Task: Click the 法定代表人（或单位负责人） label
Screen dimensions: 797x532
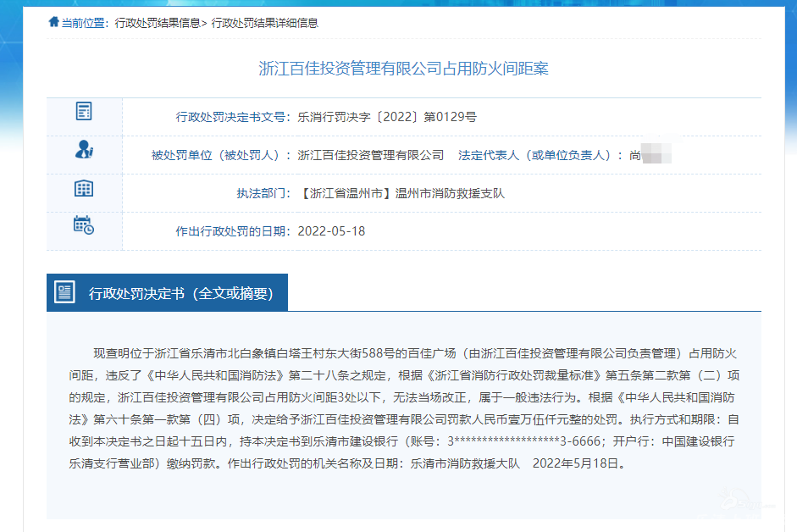Action: 534,155
